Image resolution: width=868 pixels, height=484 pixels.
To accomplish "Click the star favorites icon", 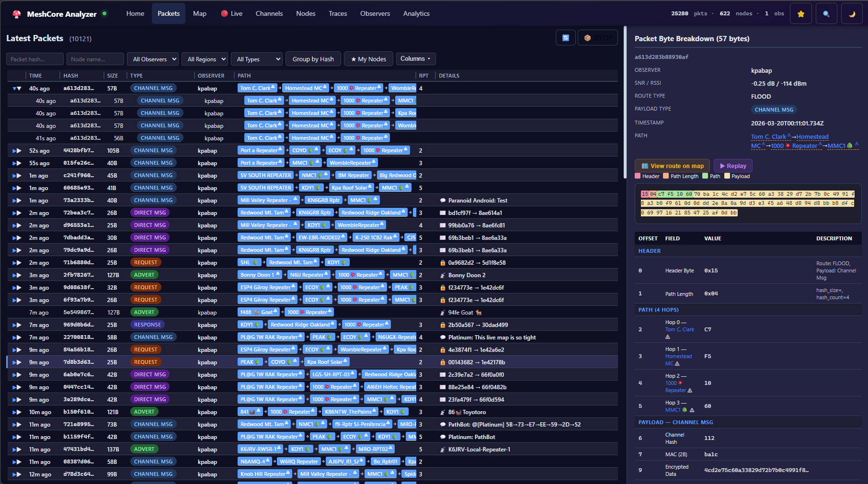I will point(800,14).
